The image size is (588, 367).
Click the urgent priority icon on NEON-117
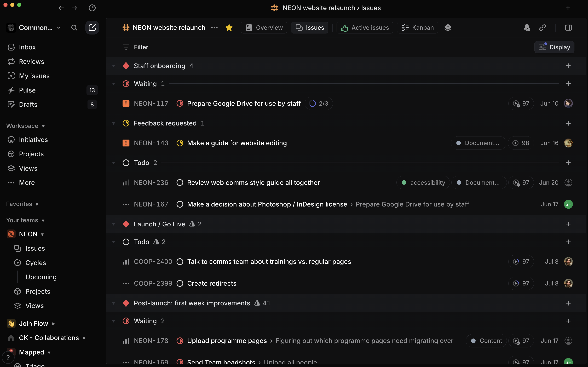pos(126,103)
